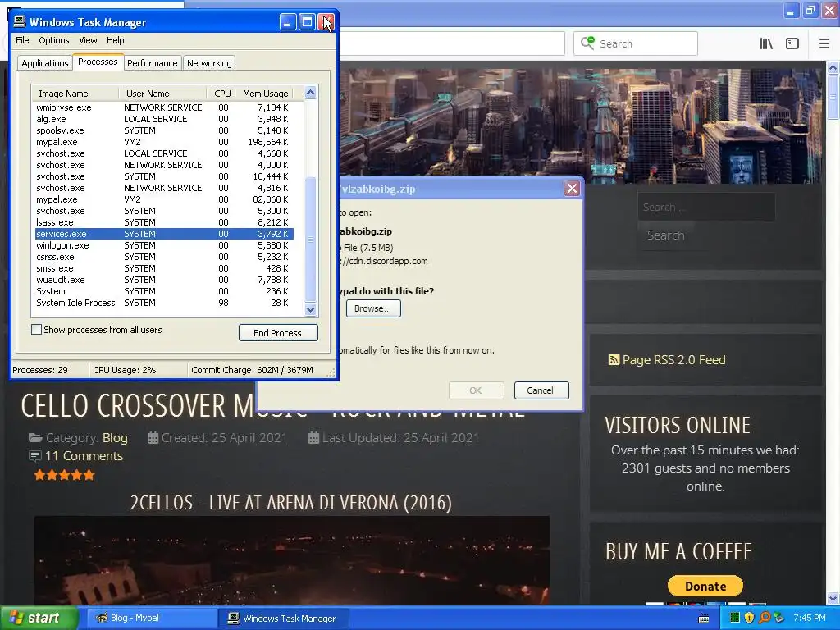
Task: Open the File menu in Task Manager
Action: point(22,40)
